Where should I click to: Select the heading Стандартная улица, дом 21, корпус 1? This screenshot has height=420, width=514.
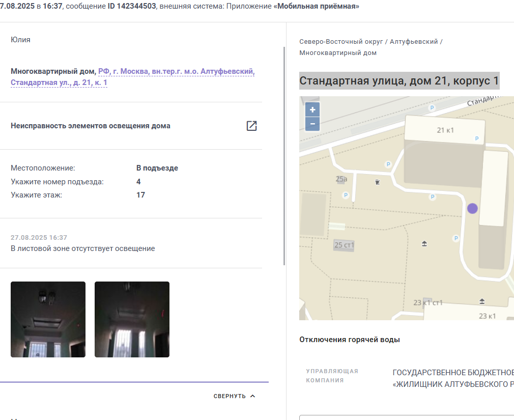pyautogui.click(x=399, y=80)
